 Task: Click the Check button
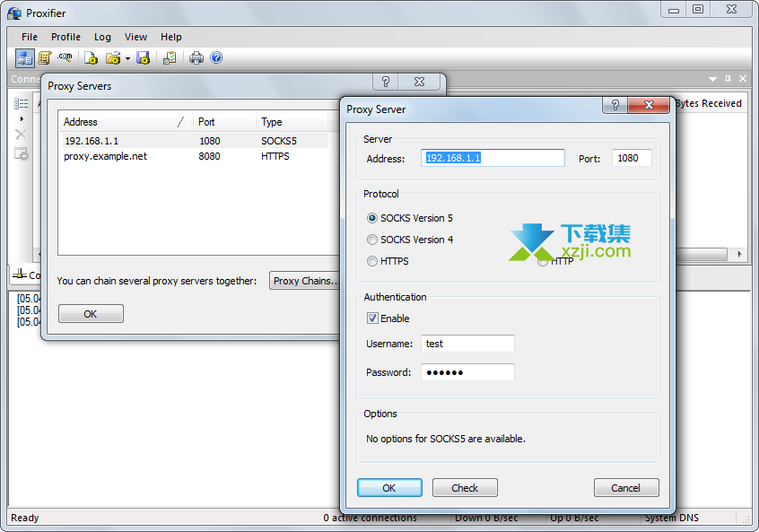pos(465,487)
